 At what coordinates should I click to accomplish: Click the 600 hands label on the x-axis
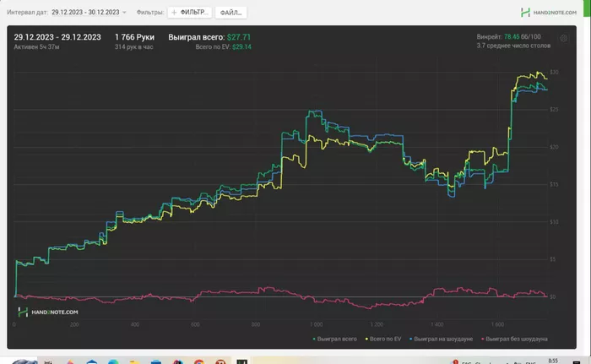point(195,324)
